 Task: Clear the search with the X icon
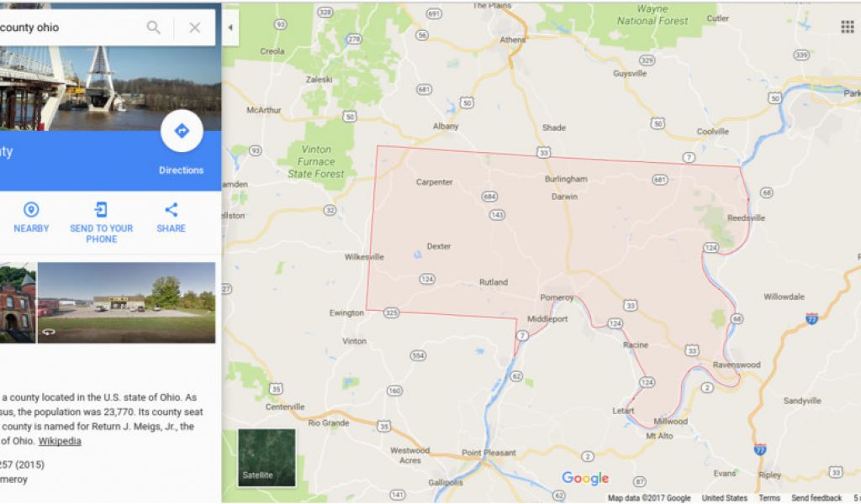coord(195,28)
